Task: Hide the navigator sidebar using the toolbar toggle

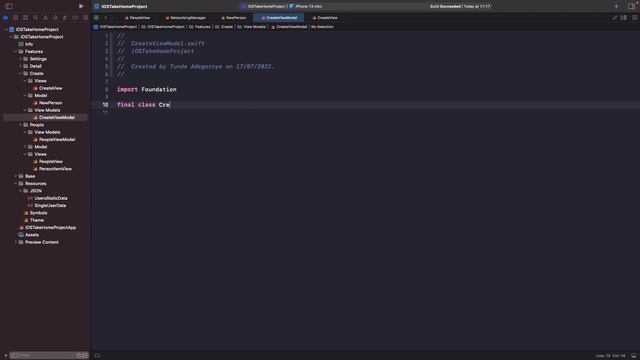Action: tap(9, 6)
